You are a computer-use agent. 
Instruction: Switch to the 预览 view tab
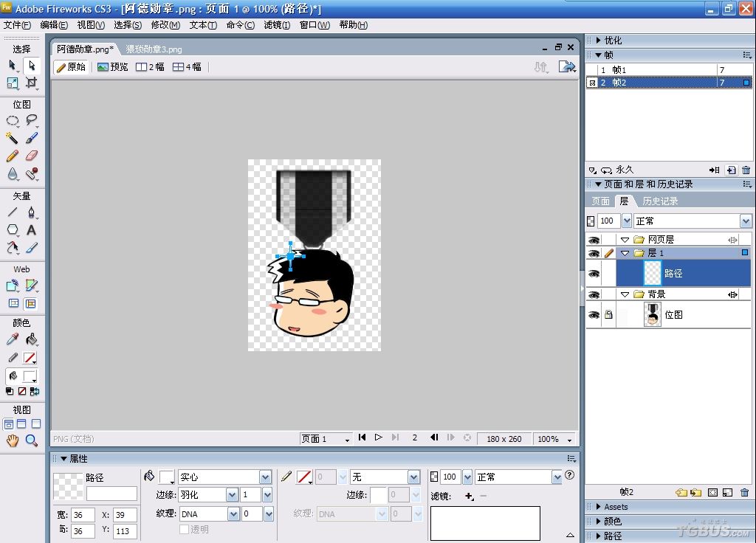coord(113,67)
